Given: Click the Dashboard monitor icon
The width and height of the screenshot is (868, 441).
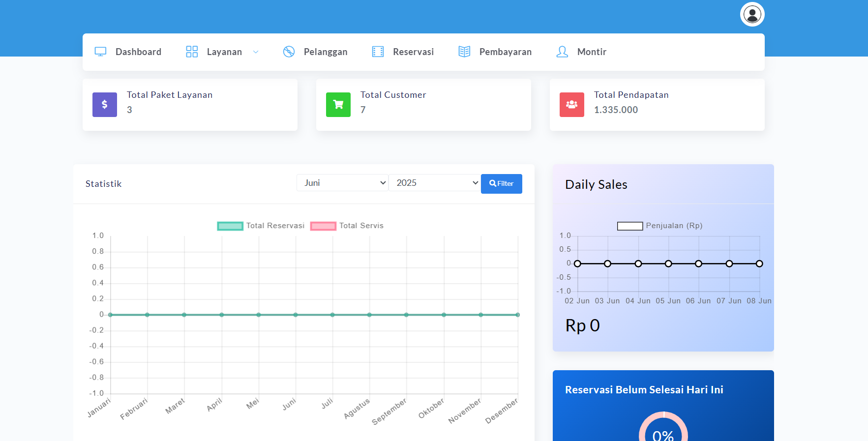Looking at the screenshot, I should (x=100, y=52).
